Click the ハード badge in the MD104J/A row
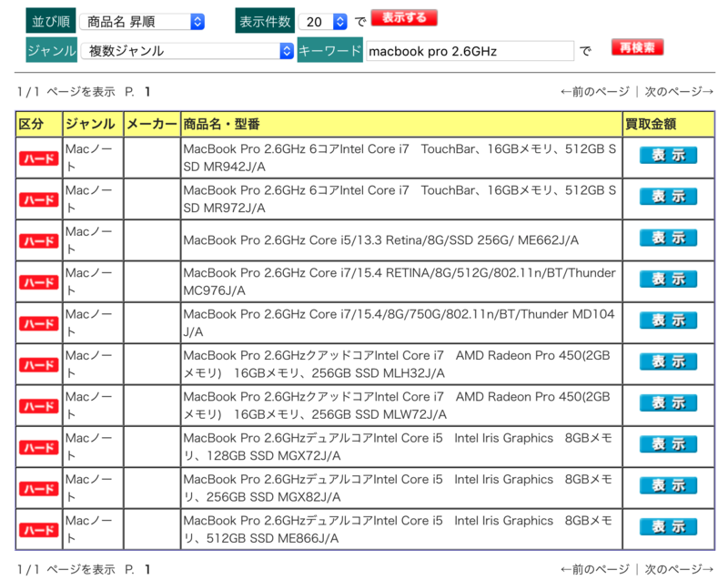Viewport: 728px width, 580px height. coord(39,324)
